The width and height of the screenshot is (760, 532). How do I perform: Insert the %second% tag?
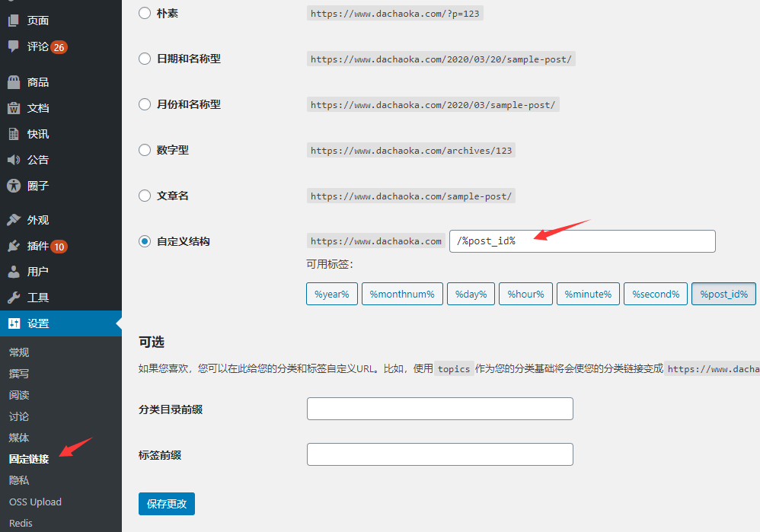[x=656, y=294]
